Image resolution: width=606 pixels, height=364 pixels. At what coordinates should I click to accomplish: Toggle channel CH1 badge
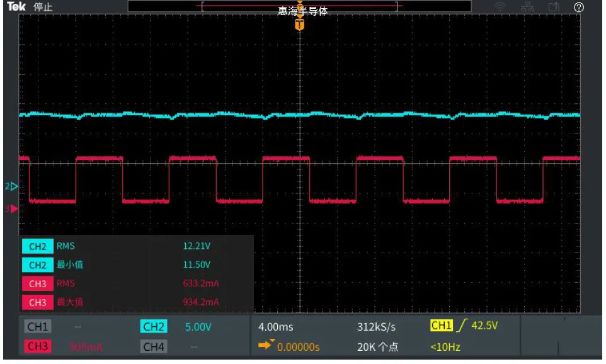38,327
